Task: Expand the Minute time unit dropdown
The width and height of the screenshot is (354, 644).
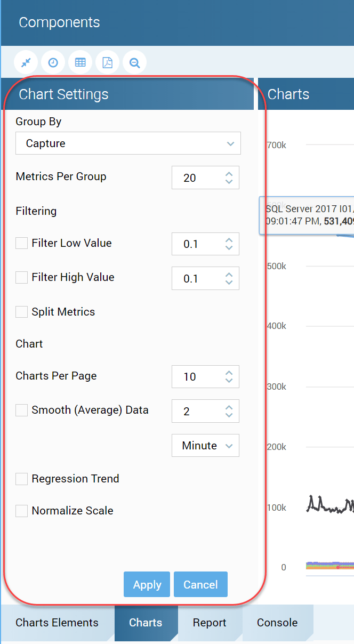Action: 205,446
